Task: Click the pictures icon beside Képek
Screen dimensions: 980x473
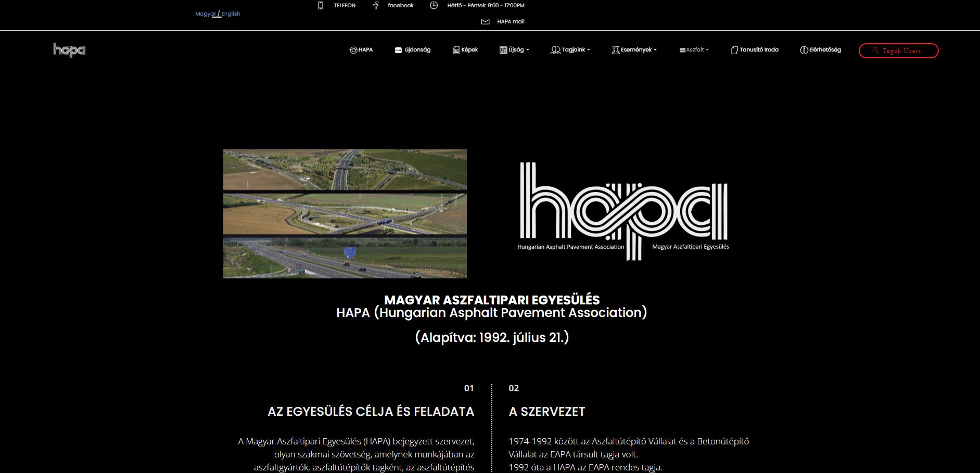Action: [456, 50]
